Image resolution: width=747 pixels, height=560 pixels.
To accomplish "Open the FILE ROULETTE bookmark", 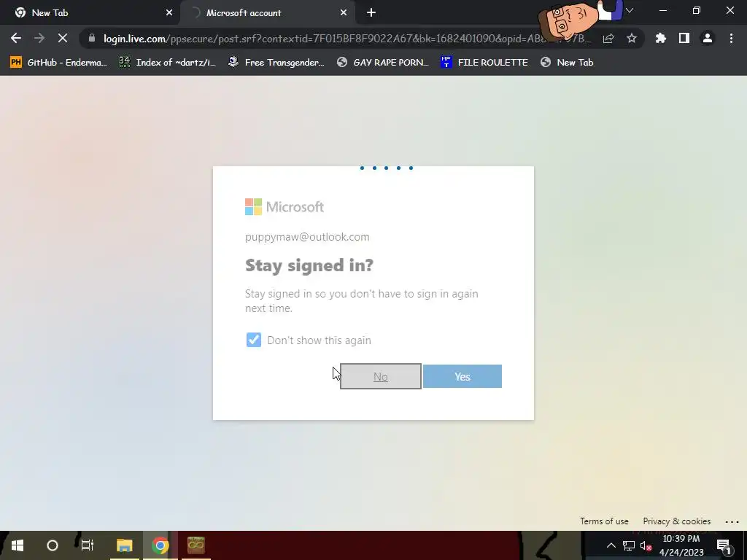I will point(484,63).
